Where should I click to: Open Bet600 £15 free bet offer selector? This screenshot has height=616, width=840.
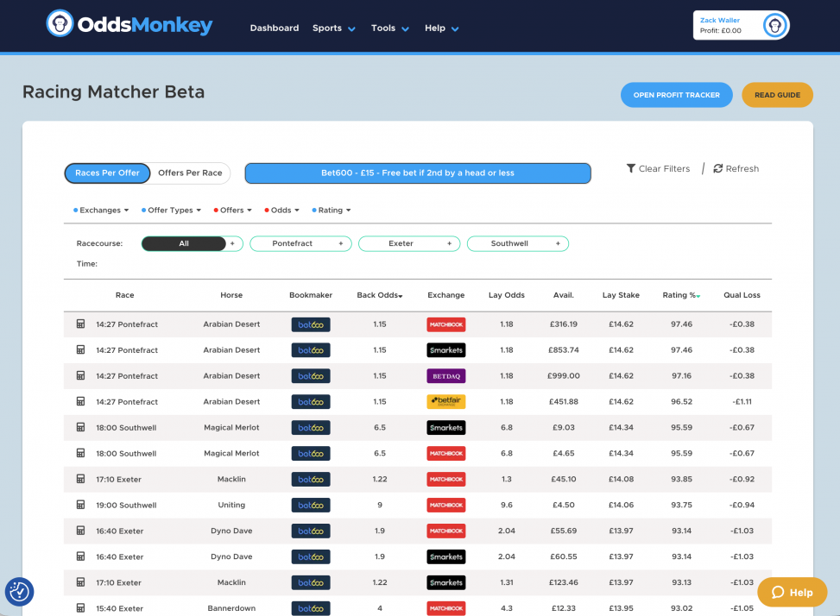418,173
